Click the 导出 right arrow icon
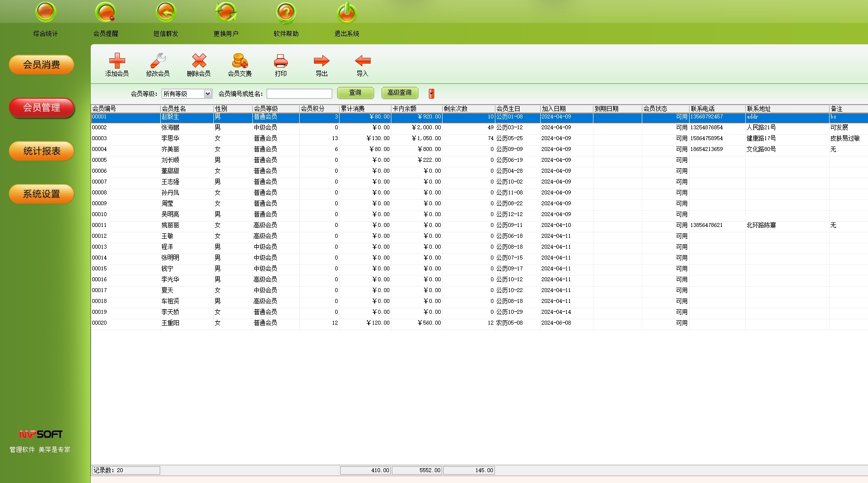Screen dimensions: 868x483 pos(321,61)
